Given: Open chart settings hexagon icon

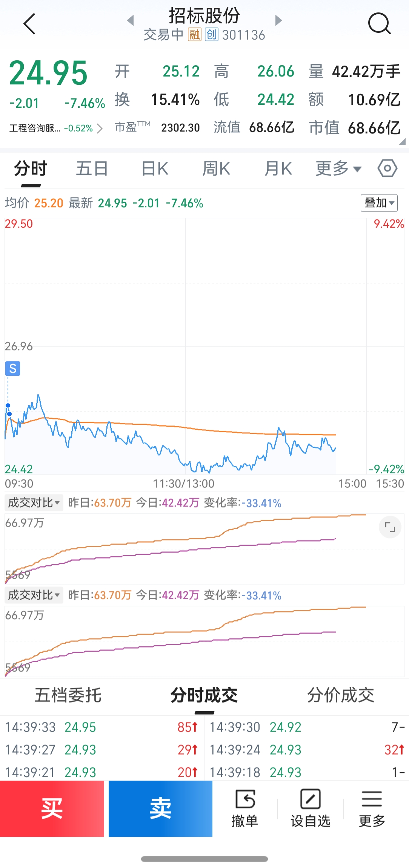Looking at the screenshot, I should [387, 168].
